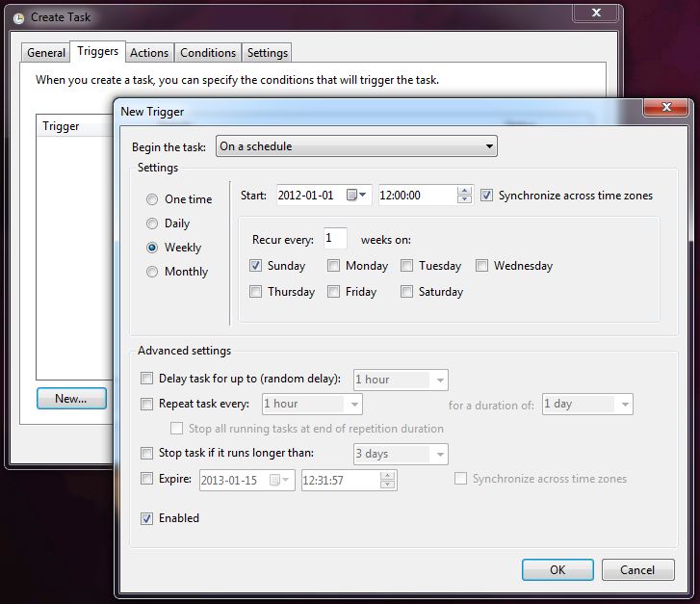Screen dimensions: 700x604
Task: Open the 3 days stop task dropdown
Action: pyautogui.click(x=401, y=454)
